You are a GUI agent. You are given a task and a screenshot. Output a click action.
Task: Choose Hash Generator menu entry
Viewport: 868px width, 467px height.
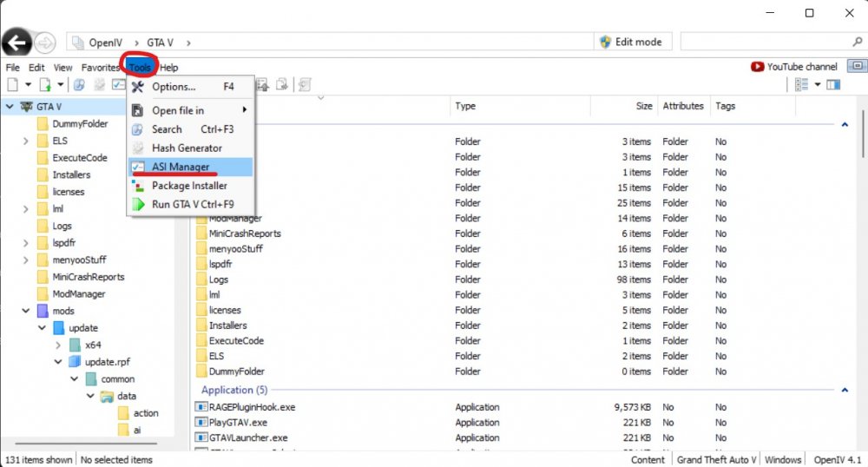pyautogui.click(x=191, y=148)
